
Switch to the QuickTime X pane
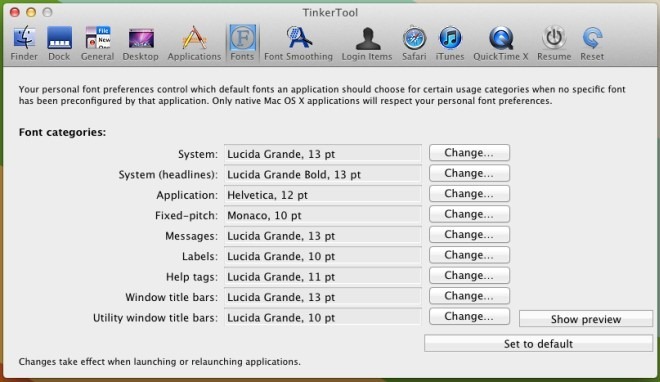click(500, 43)
